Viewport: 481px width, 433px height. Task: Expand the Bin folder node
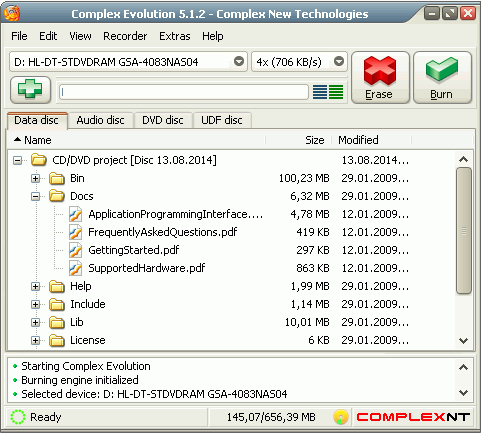[x=35, y=178]
